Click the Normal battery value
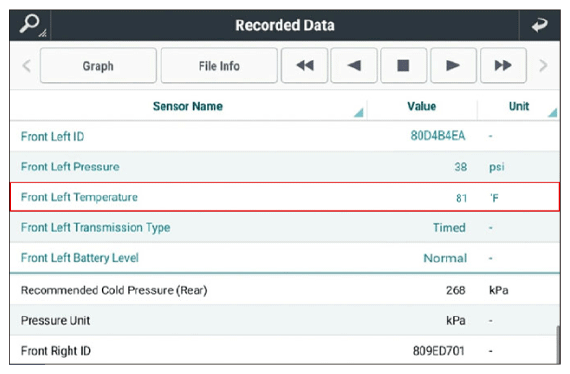Viewport: 570px width, 374px height. (445, 258)
